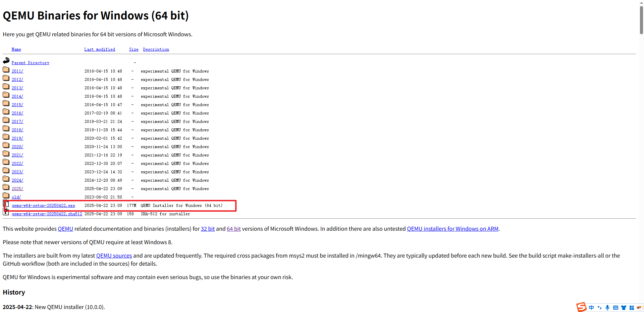This screenshot has height=312, width=644.
Task: Click the folder icon beside 2020/
Action: [6, 145]
